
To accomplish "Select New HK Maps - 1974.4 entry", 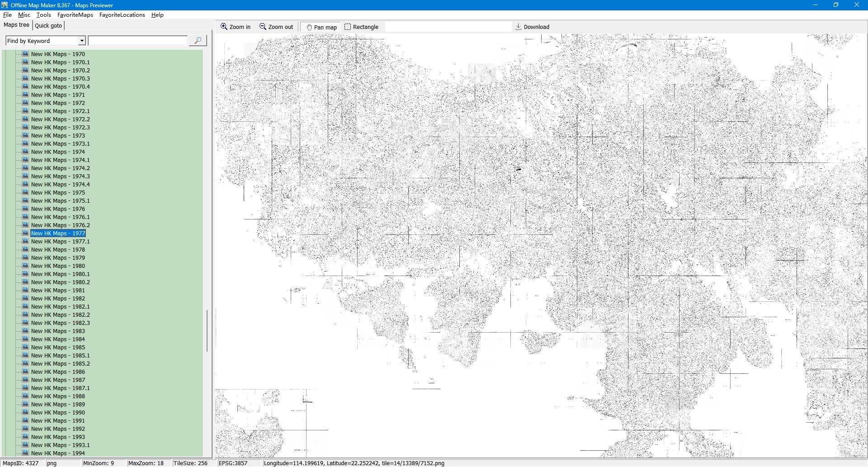I will point(60,185).
